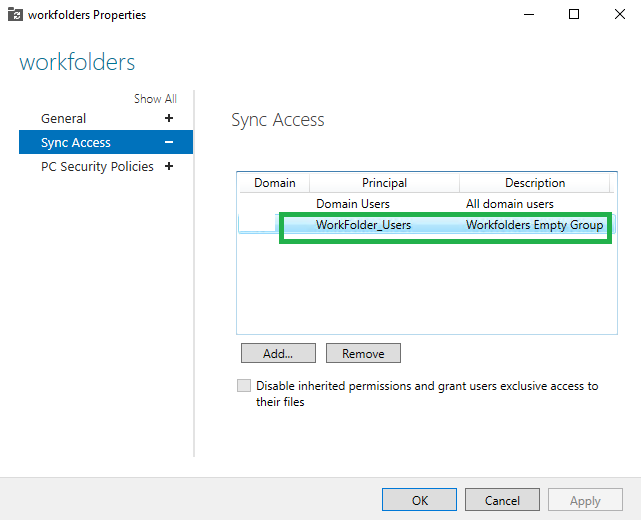Click Remove to delete selected principal
The height and width of the screenshot is (520, 641).
[363, 353]
